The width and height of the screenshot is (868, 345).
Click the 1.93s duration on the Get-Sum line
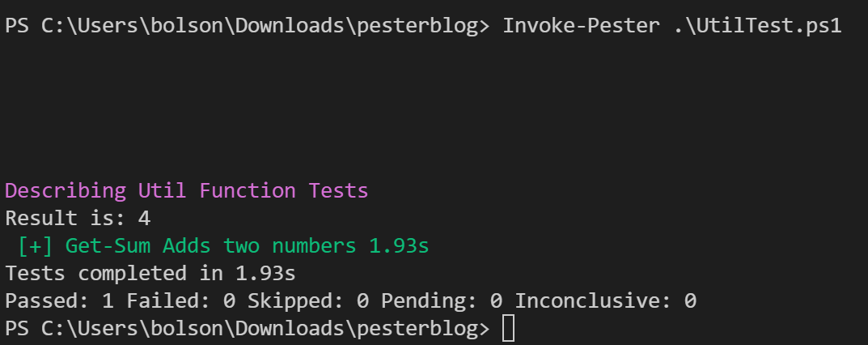tap(399, 246)
